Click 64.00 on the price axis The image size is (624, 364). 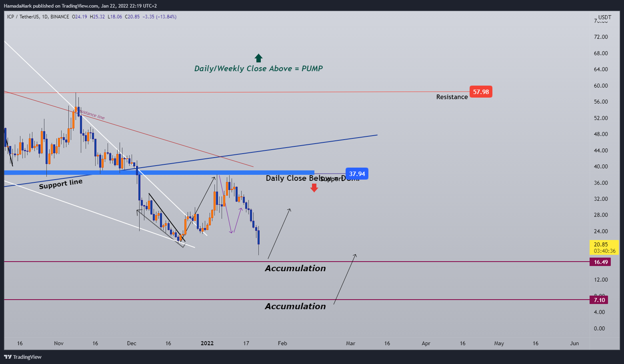[x=601, y=69]
